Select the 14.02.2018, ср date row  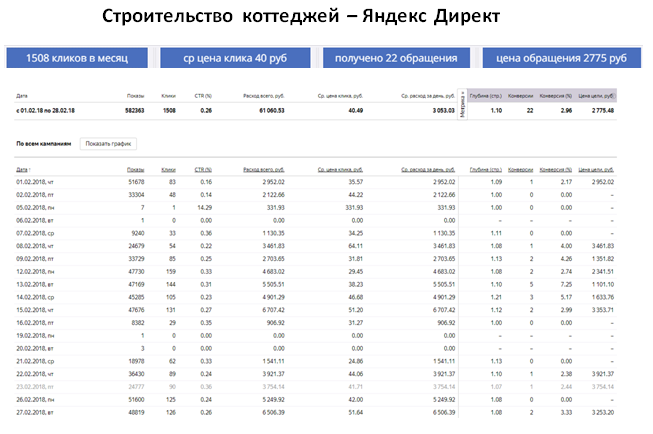click(x=315, y=297)
